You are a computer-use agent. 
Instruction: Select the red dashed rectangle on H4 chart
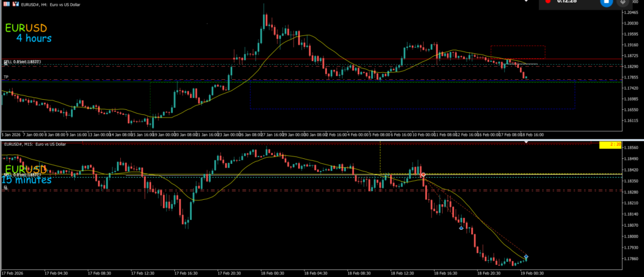pyautogui.click(x=517, y=52)
